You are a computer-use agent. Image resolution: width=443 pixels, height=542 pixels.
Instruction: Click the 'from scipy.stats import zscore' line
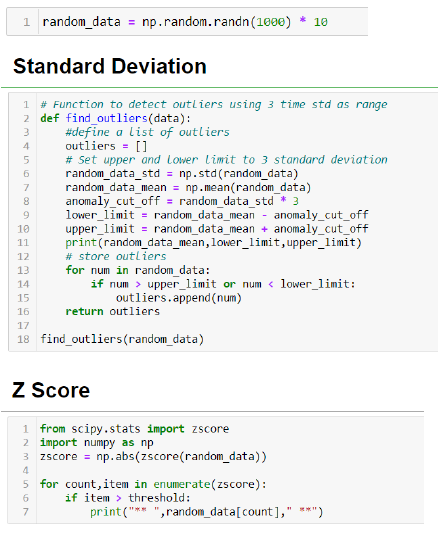coord(134,429)
